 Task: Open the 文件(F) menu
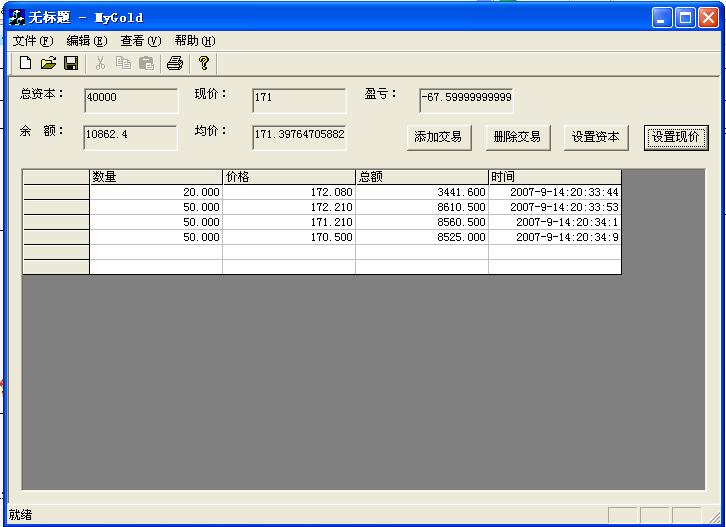coord(33,41)
